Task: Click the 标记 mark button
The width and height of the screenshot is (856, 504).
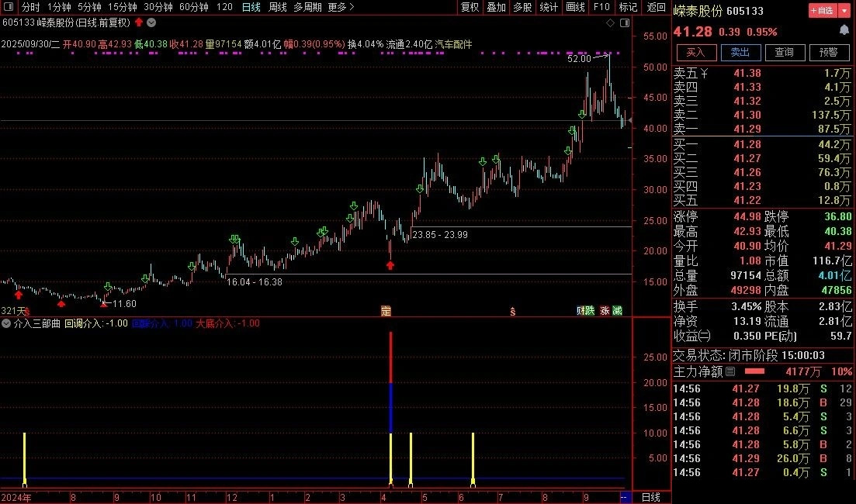Action: point(628,7)
